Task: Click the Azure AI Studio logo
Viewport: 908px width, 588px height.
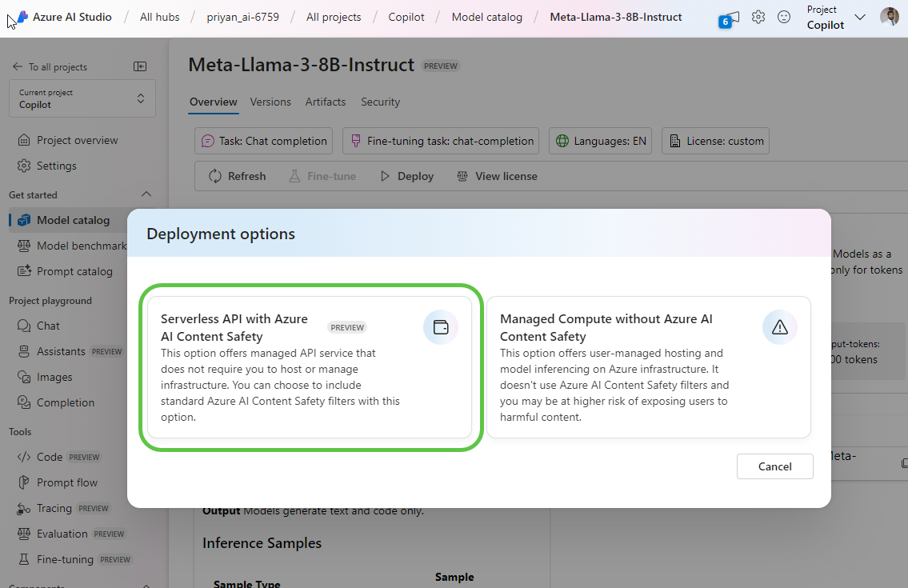Action: point(21,17)
